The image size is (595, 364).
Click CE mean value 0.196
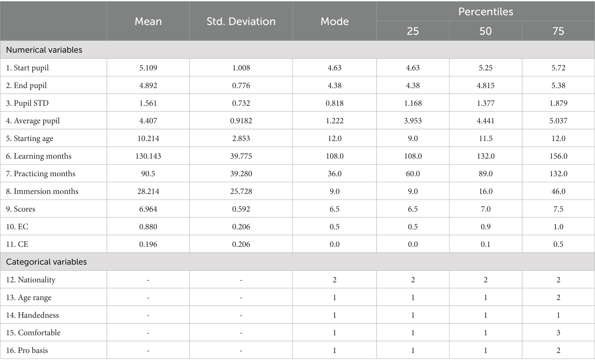pos(148,244)
